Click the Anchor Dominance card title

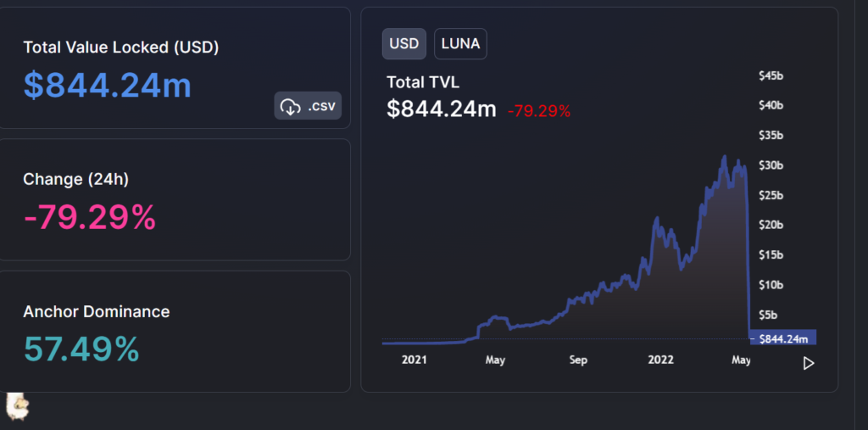[97, 311]
